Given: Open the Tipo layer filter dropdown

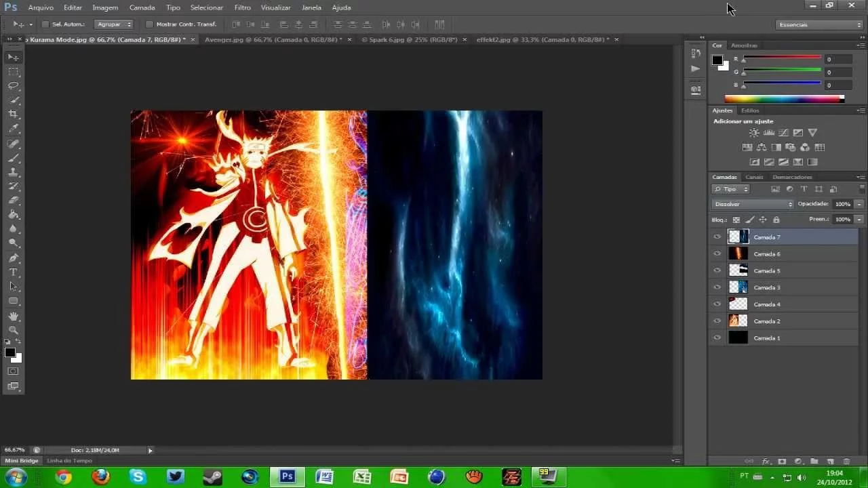Looking at the screenshot, I should pyautogui.click(x=731, y=189).
